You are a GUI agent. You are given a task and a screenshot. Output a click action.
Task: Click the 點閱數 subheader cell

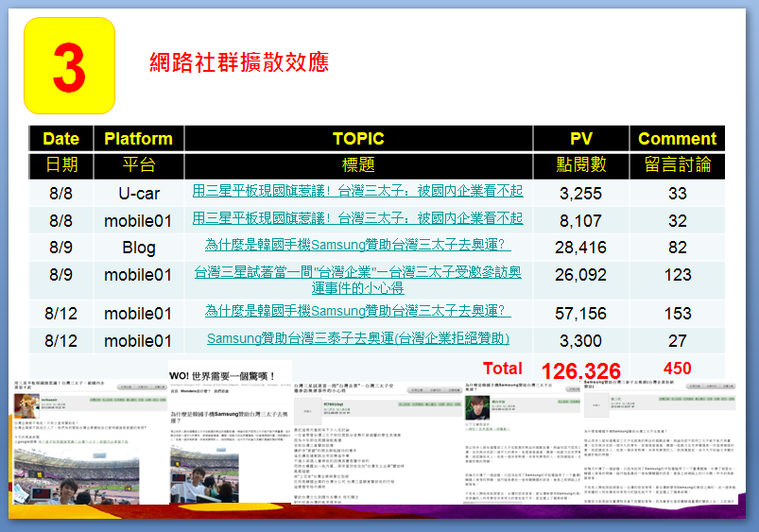(581, 165)
